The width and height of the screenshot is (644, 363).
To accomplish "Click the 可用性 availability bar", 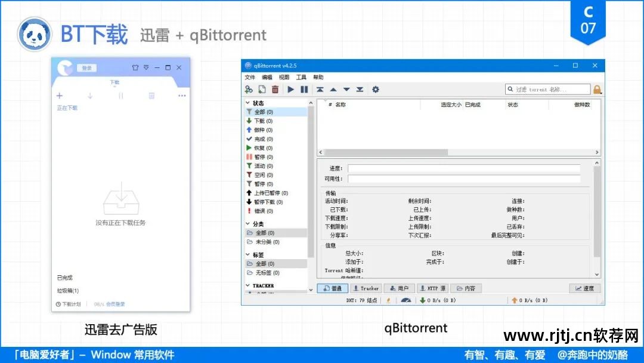I will (464, 179).
